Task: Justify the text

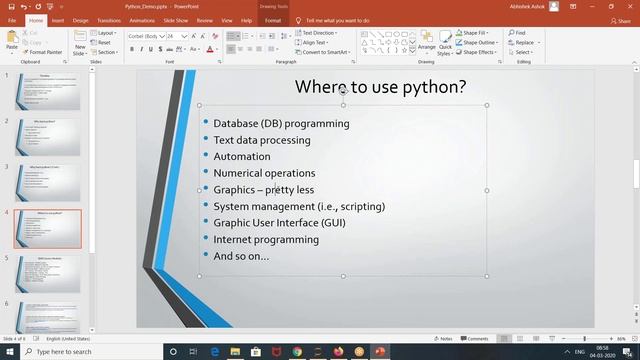Action: [x=259, y=49]
